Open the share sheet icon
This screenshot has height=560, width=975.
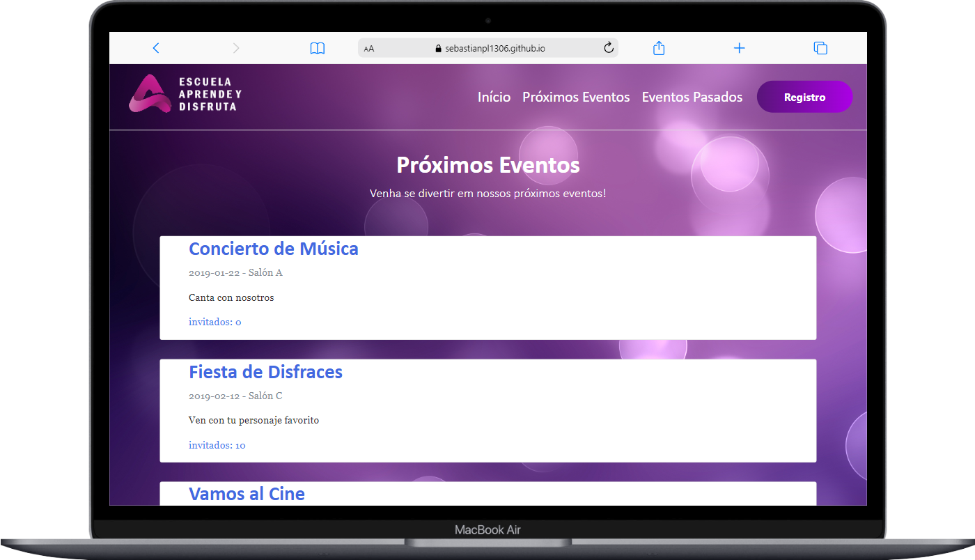(x=659, y=48)
